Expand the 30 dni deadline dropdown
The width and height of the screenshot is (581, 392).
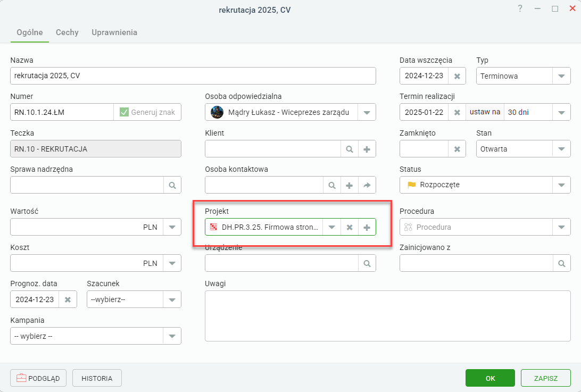coord(561,112)
